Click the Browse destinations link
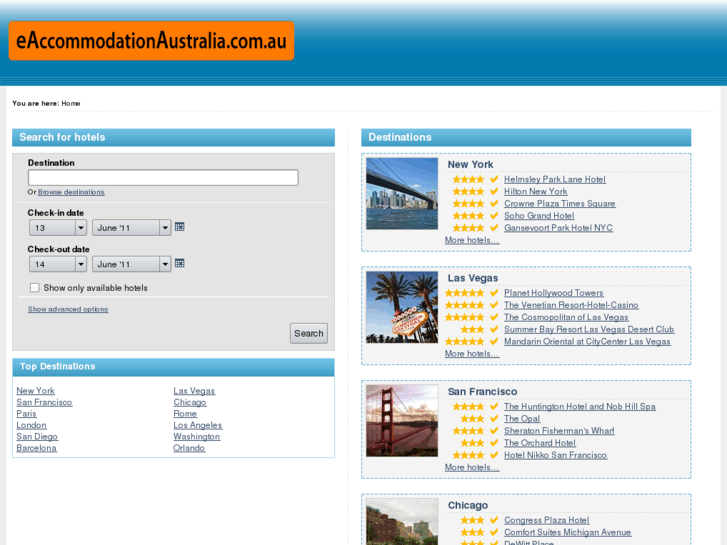727x545 pixels. pos(71,192)
